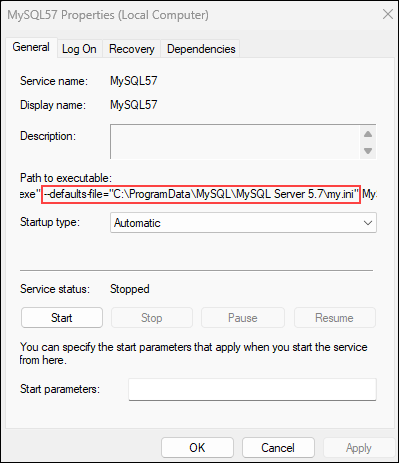Open the Startup type dropdown

(x=243, y=223)
